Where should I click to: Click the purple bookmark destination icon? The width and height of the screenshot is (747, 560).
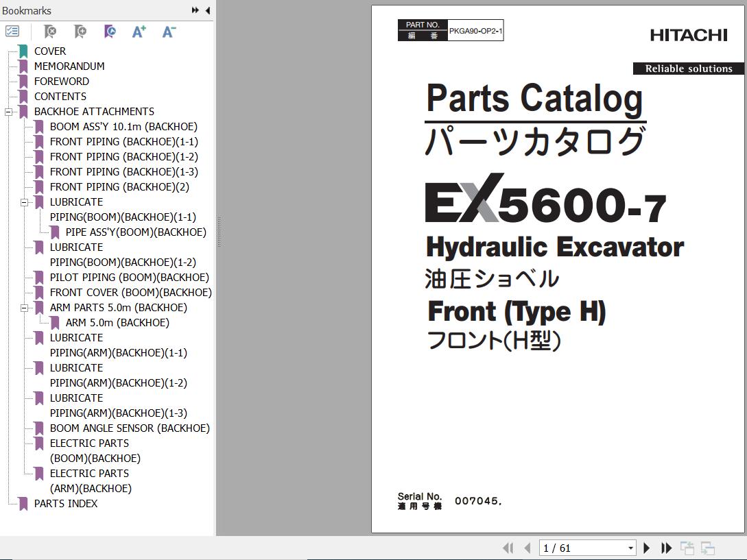tap(110, 32)
